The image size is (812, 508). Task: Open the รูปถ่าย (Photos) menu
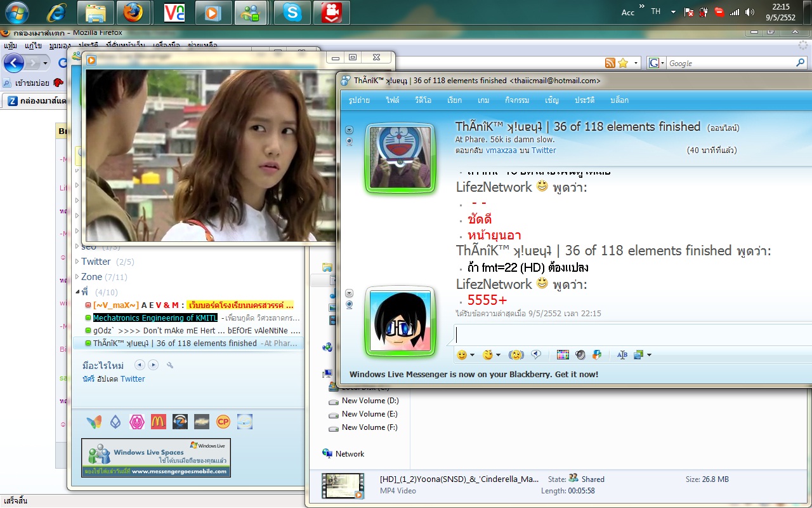pyautogui.click(x=360, y=100)
